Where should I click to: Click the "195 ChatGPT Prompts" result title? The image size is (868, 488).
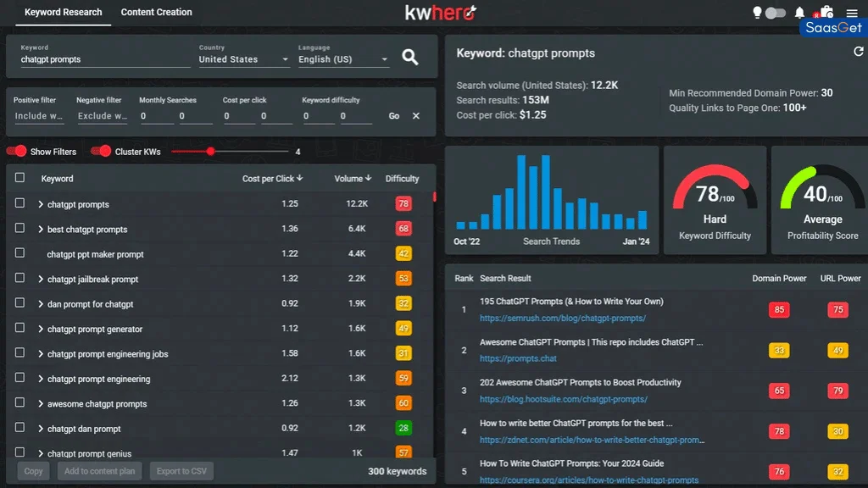tap(571, 302)
